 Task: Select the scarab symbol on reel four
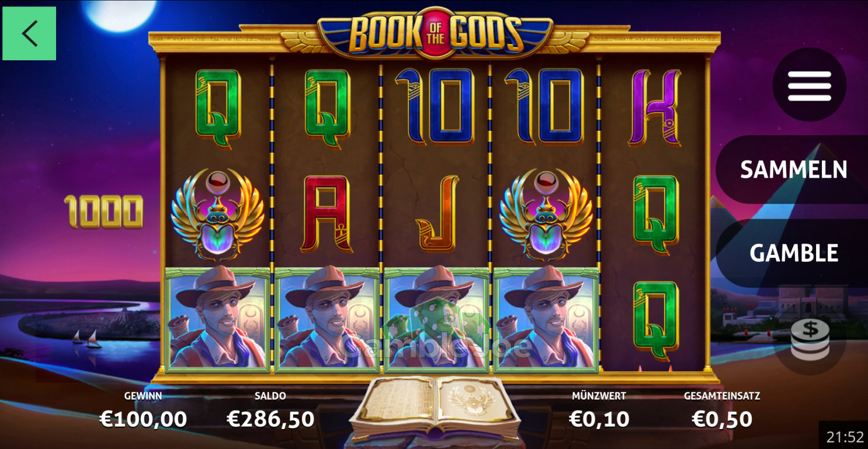[546, 215]
